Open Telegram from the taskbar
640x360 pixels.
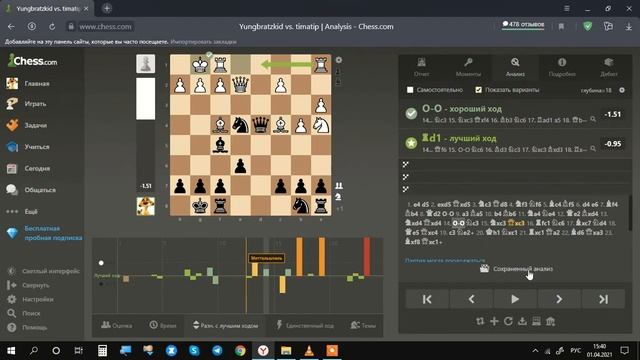coord(217,351)
